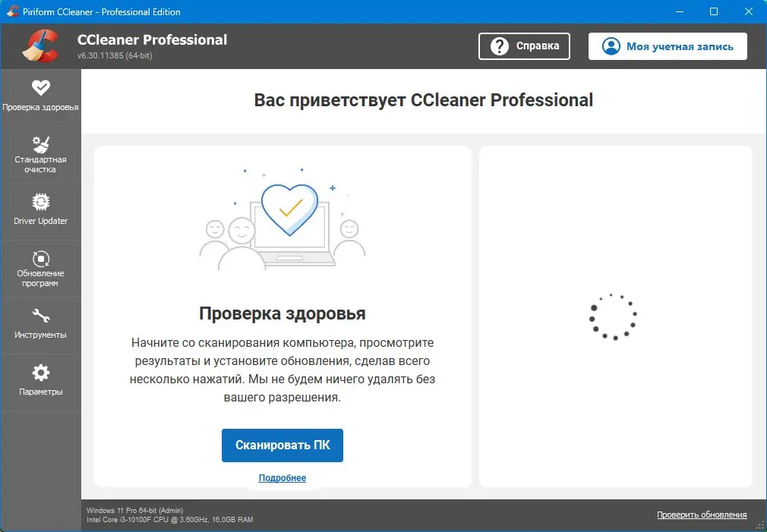Image resolution: width=767 pixels, height=532 pixels.
Task: Click the CCleaner logo in the header
Action: 42,46
